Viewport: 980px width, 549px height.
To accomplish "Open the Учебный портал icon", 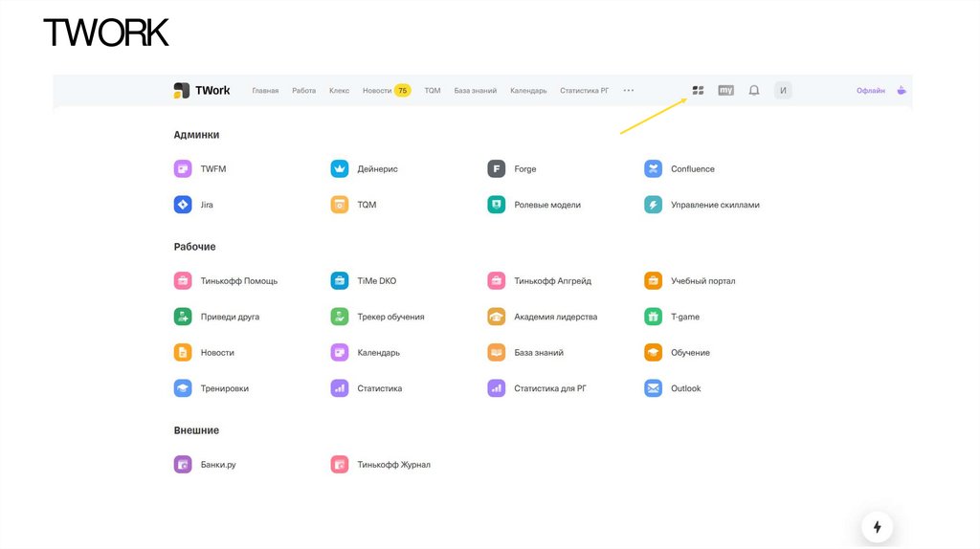I will 653,280.
